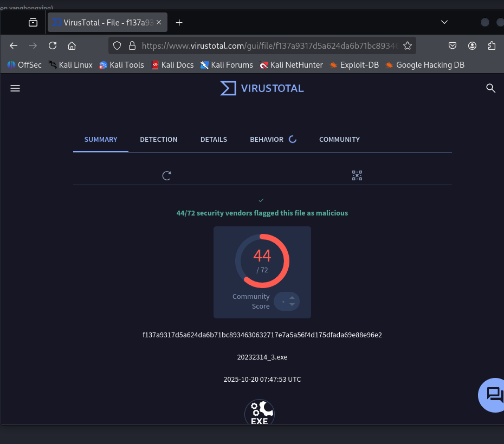Viewport: 504px width, 444px height.
Task: Click the 2025-10-20 07:47:53 UTC timestamp
Action: coord(262,379)
